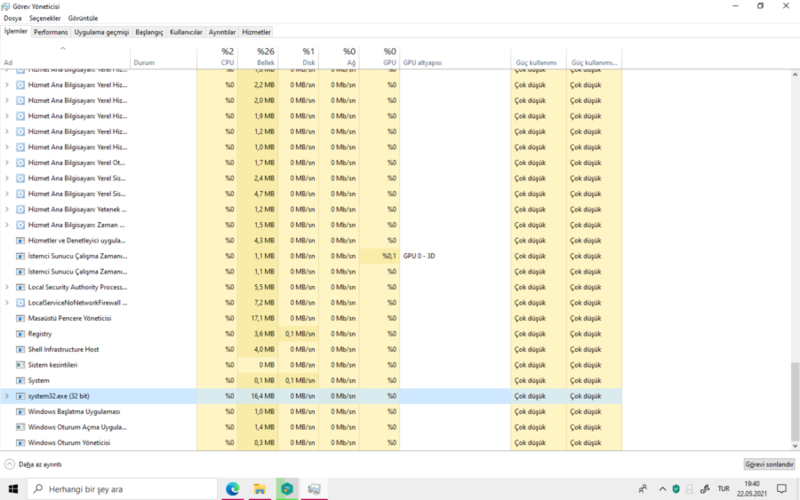
Task: Click the Sistem kesintileri process icon
Action: pyautogui.click(x=21, y=365)
